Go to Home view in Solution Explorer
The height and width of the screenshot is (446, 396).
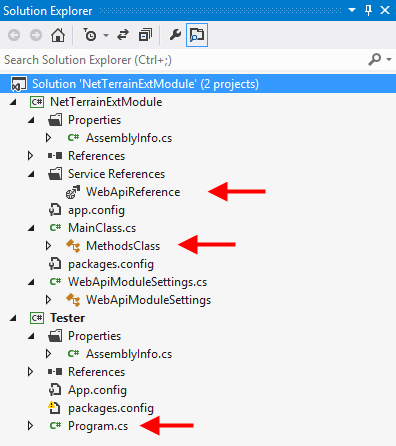pos(58,35)
